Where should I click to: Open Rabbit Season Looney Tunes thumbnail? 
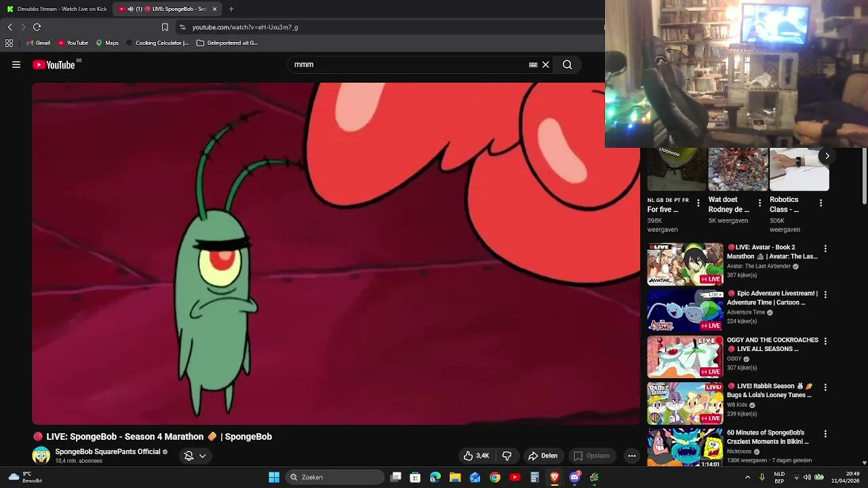pos(685,403)
